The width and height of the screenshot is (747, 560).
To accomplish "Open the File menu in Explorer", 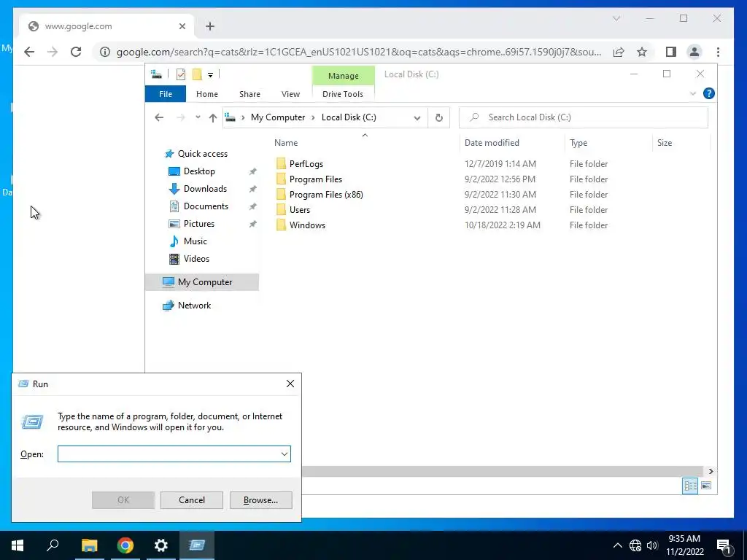I will (x=166, y=94).
